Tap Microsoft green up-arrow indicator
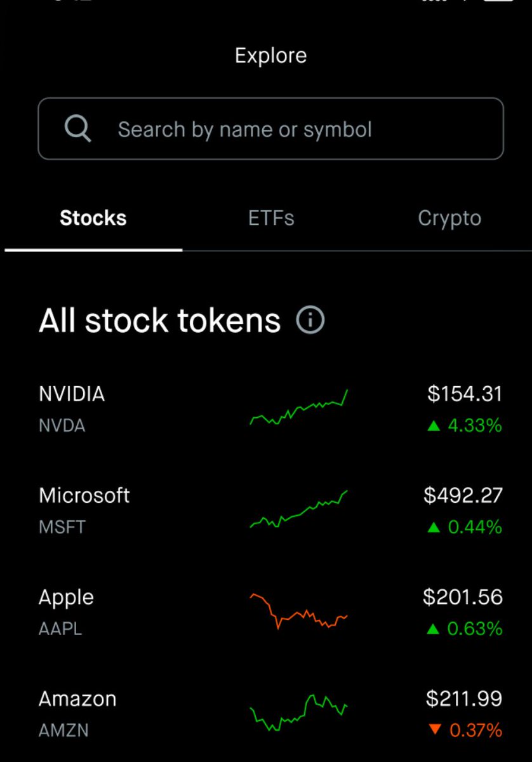This screenshot has height=762, width=532. (x=434, y=528)
